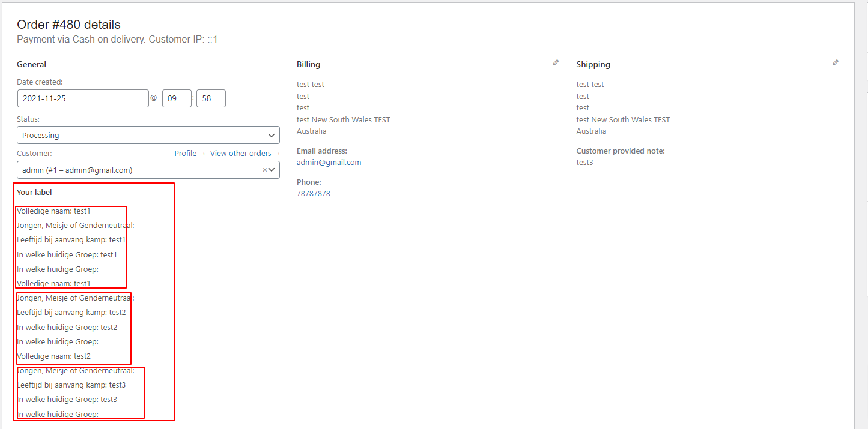
Task: Open the customer Profile link
Action: point(190,154)
